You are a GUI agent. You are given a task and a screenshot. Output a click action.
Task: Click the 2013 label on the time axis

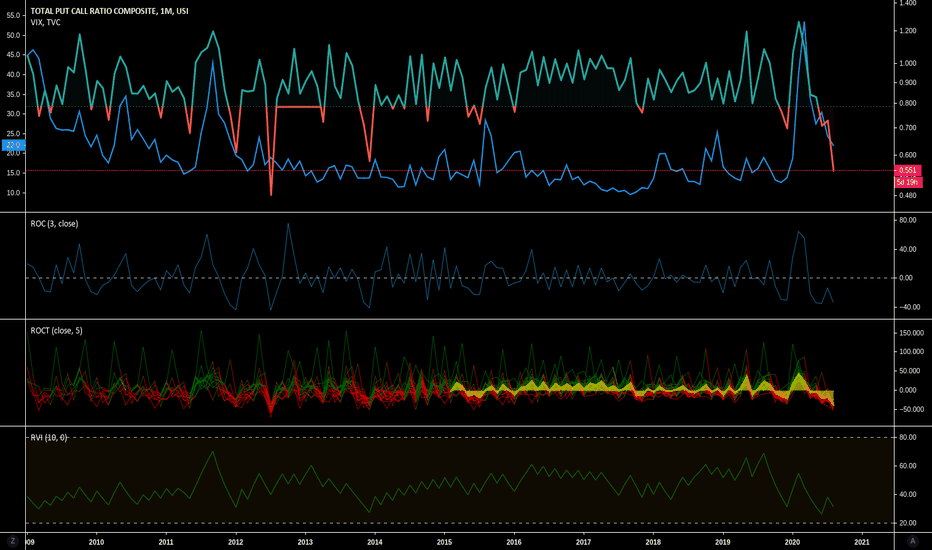tap(305, 542)
